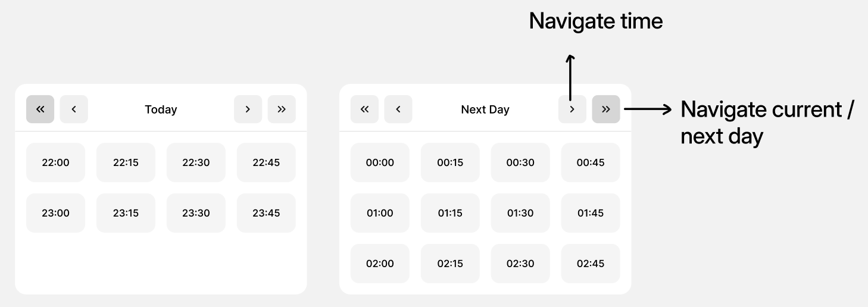Select the 22:00 time slot
The width and height of the screenshot is (868, 307).
click(55, 162)
